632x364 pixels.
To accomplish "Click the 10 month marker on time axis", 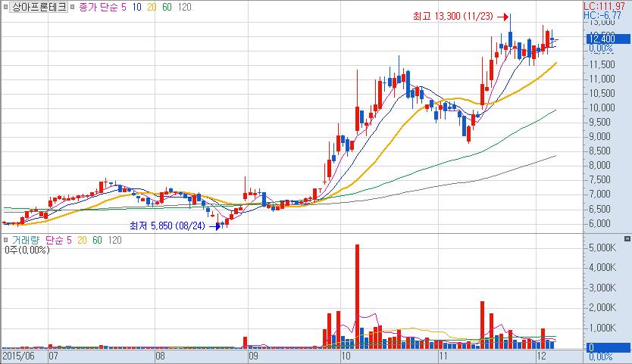I will [346, 354].
